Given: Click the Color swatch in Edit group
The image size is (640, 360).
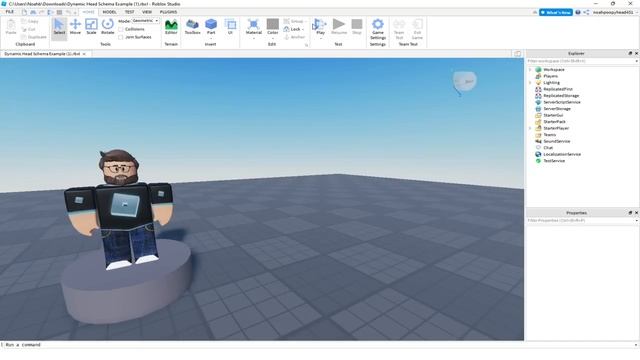Looking at the screenshot, I should coord(273,24).
